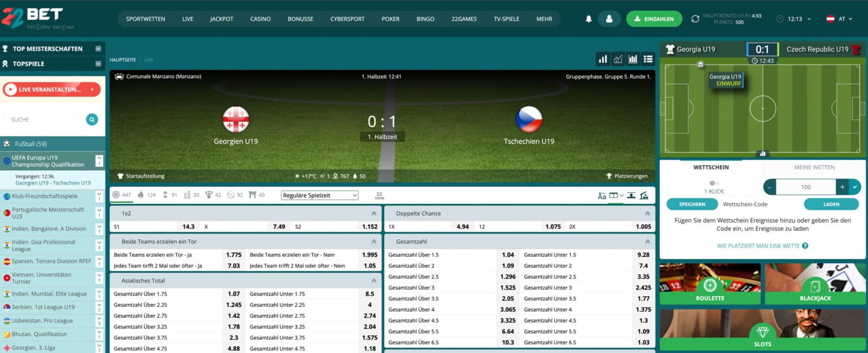Open the user account profile icon
The image size is (868, 353).
point(609,19)
